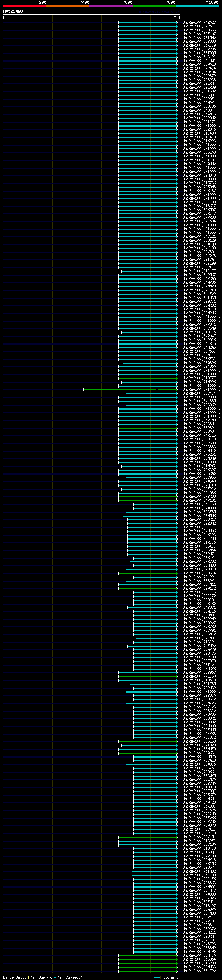Click the green alignment bar for UniRef100_C7YXD8

click(x=148, y=497)
